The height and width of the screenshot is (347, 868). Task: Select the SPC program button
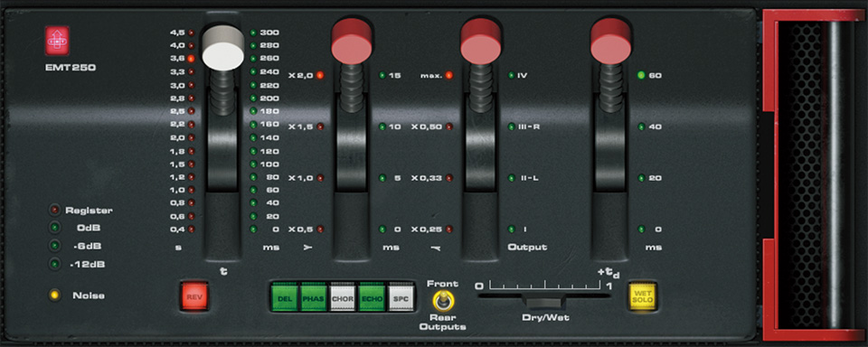401,297
